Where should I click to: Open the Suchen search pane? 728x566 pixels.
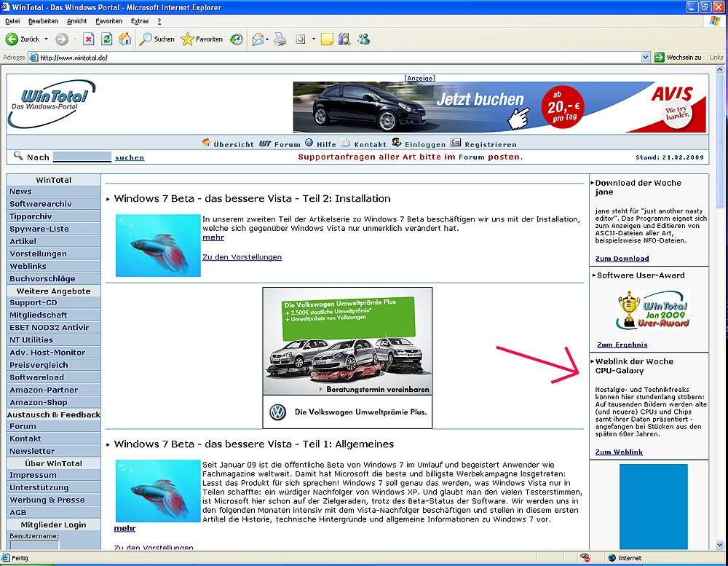coord(157,39)
